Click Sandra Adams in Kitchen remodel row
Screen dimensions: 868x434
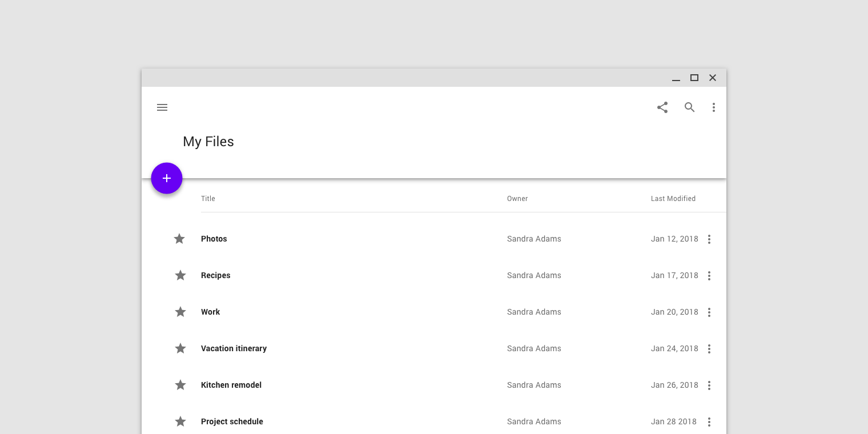point(534,385)
